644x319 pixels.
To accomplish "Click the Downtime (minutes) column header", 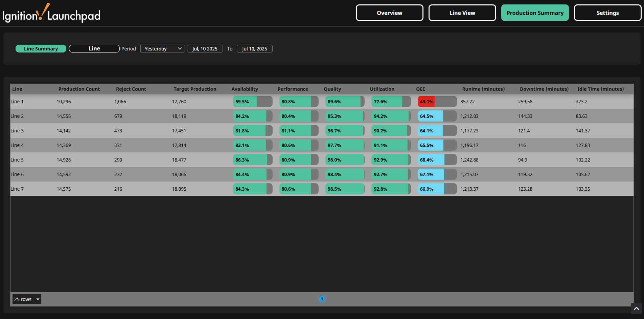I will (x=544, y=89).
